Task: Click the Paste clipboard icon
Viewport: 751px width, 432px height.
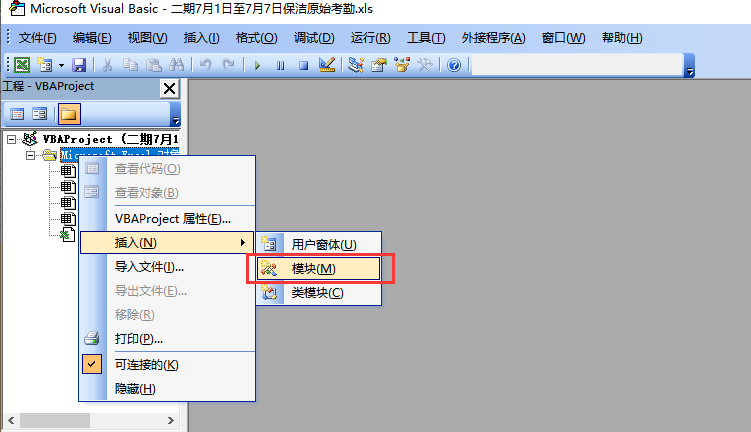Action: tap(153, 65)
